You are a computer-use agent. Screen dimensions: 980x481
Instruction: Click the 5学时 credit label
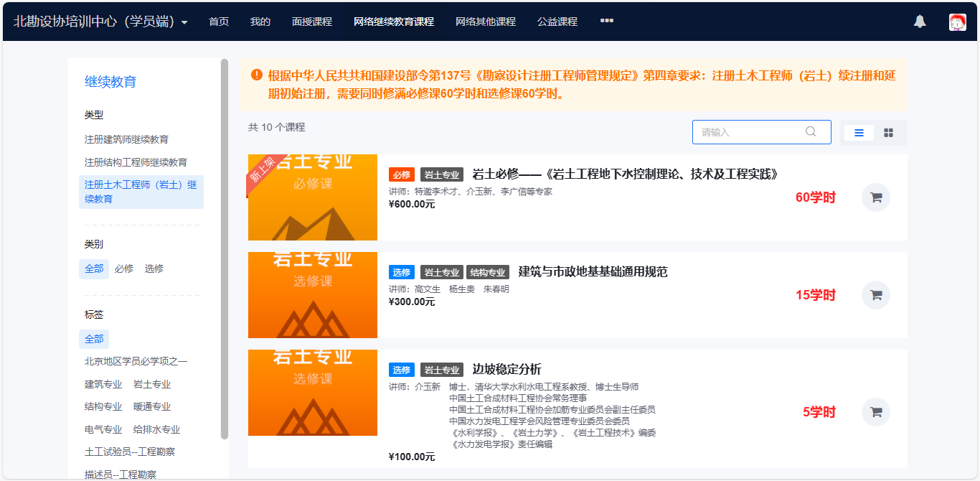[819, 412]
